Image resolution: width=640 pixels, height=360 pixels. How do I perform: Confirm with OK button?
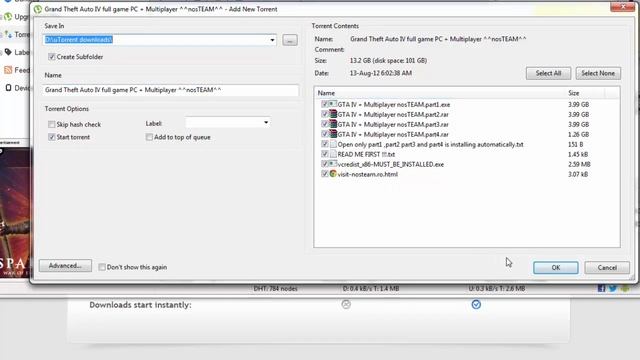point(556,267)
